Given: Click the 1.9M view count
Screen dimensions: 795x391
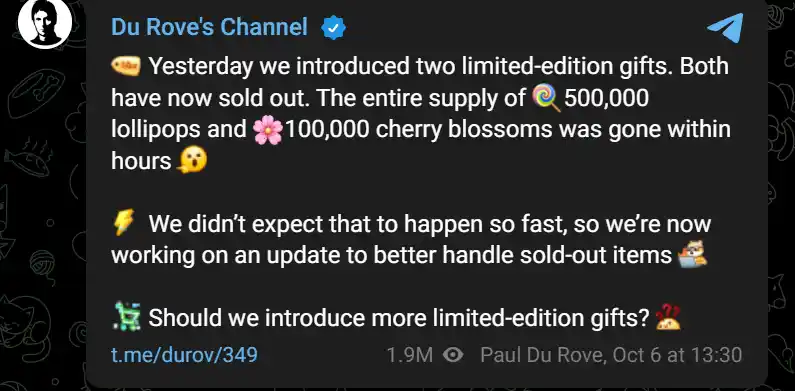Looking at the screenshot, I should (410, 355).
